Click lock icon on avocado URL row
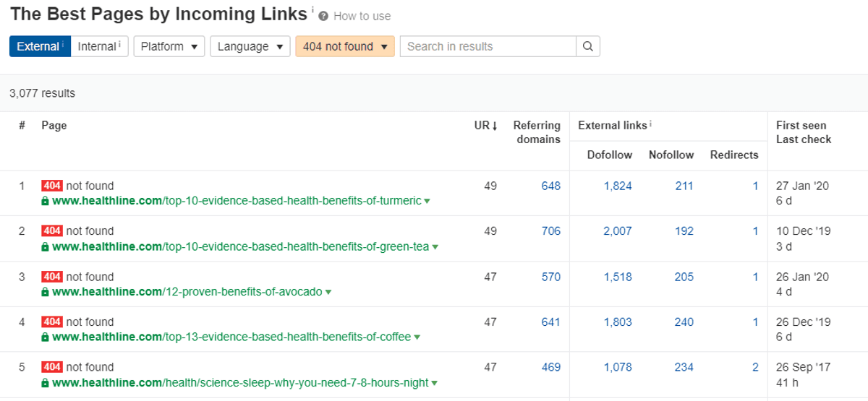The width and height of the screenshot is (868, 401). 46,293
